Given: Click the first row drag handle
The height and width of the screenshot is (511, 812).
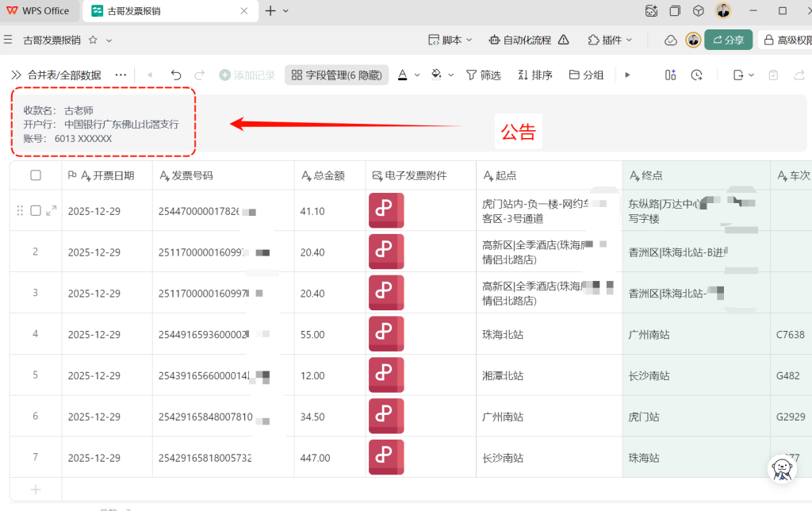Looking at the screenshot, I should coord(20,210).
